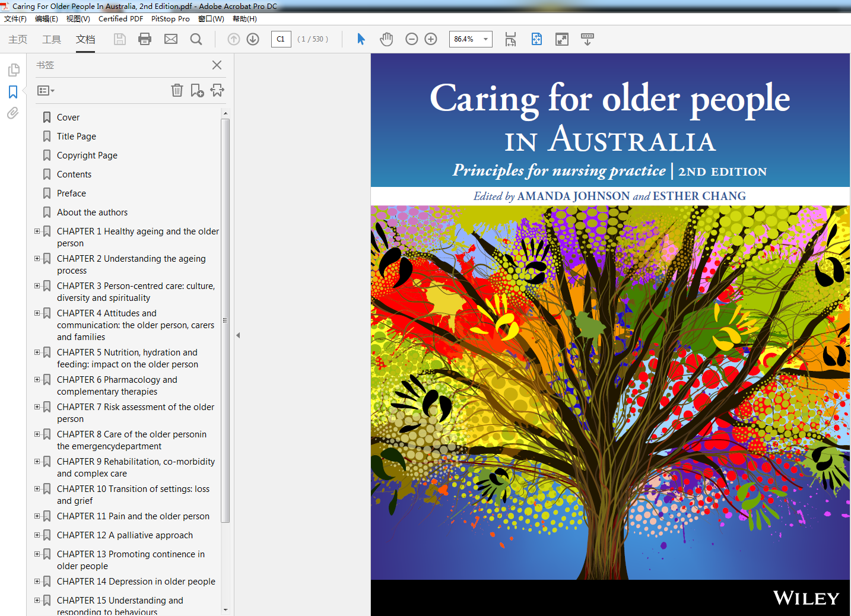Go to previous page arrow

[234, 39]
